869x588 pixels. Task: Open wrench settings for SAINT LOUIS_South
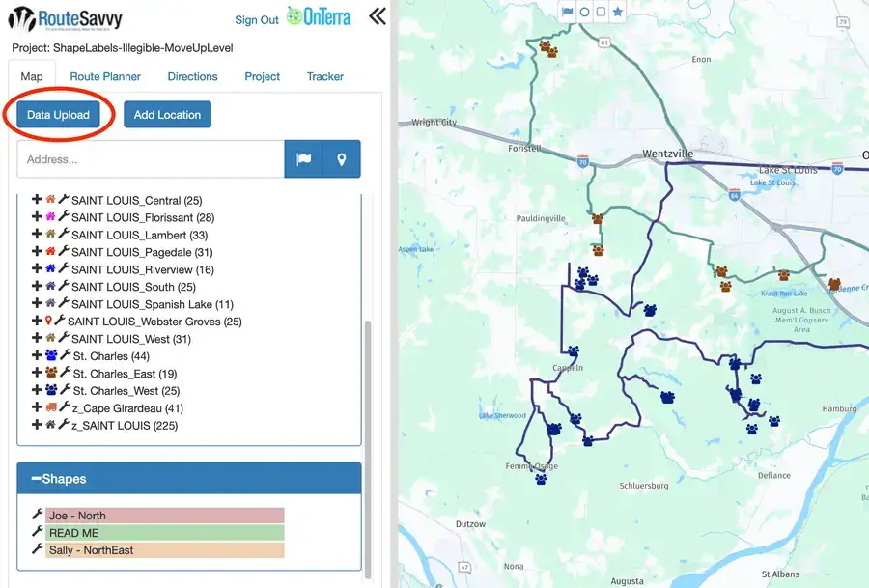pos(63,286)
